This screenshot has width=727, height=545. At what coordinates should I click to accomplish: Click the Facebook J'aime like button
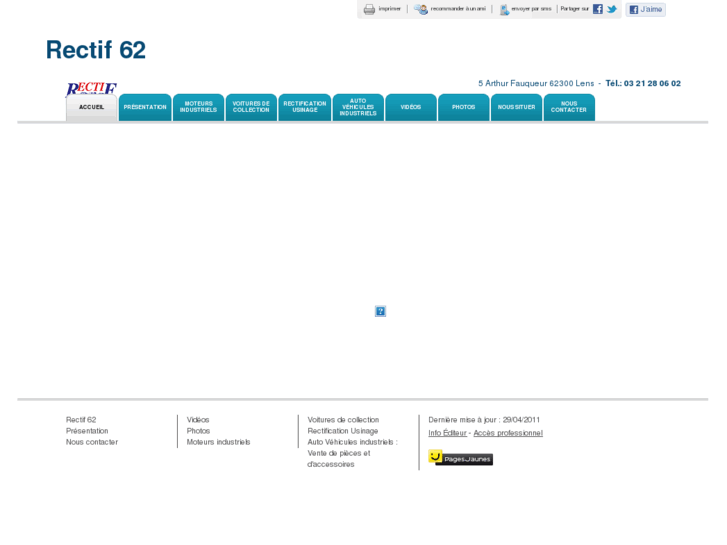point(645,9)
